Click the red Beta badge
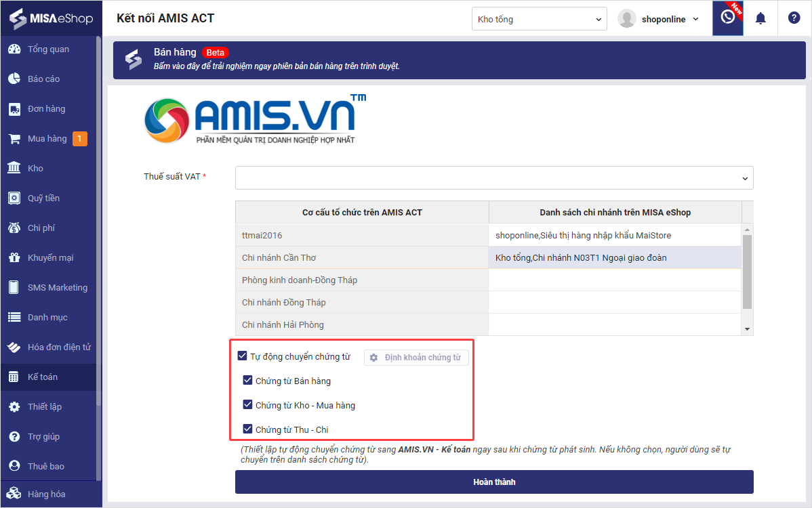 pyautogui.click(x=215, y=53)
